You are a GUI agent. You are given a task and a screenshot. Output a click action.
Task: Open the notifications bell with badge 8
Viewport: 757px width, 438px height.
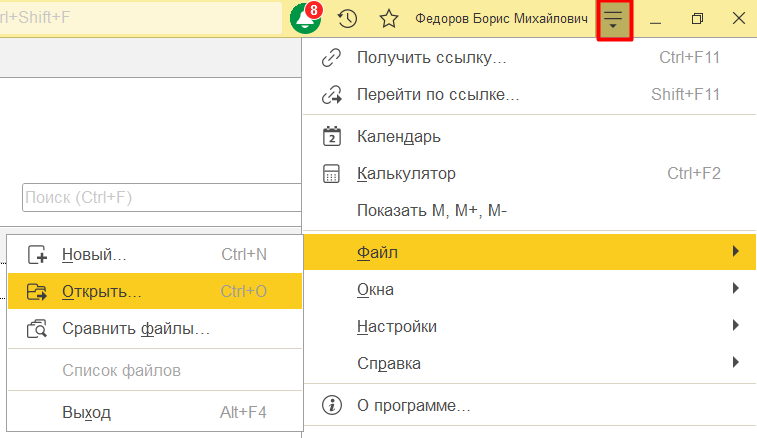(x=306, y=18)
